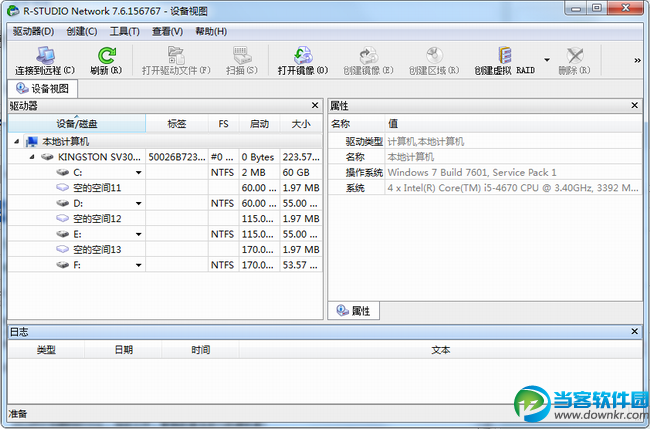Sort by the 大小 column header
650x429 pixels.
pos(301,124)
